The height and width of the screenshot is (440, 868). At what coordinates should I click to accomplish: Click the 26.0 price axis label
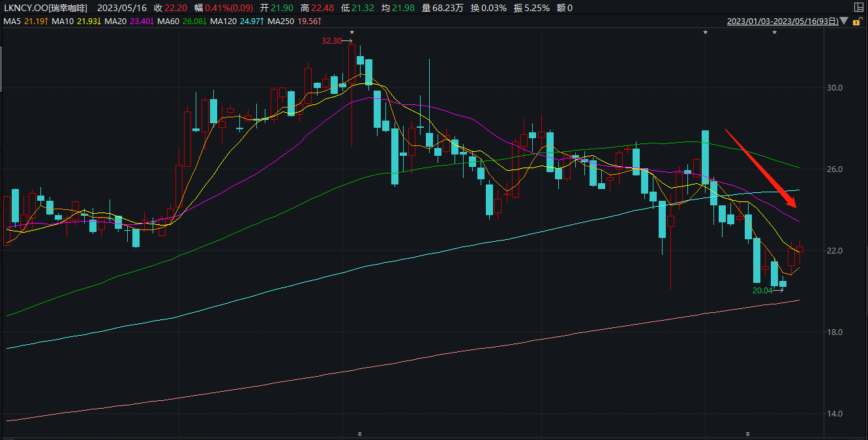pos(835,169)
